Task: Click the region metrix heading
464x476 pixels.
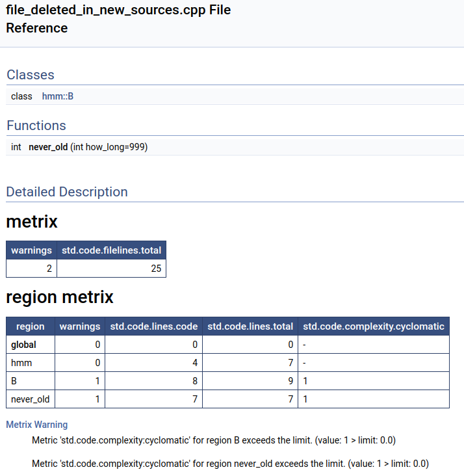Action: click(60, 297)
